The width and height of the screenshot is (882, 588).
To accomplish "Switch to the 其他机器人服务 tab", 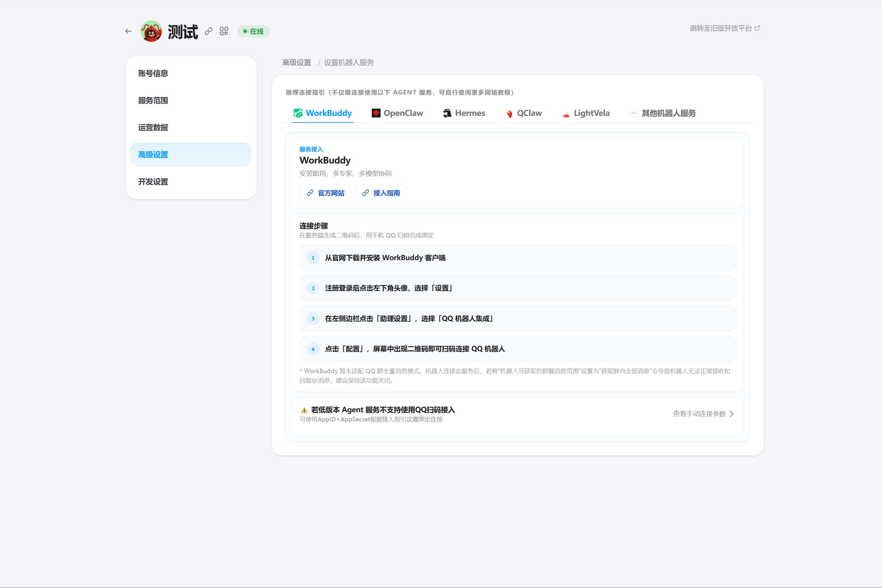I will 663,113.
